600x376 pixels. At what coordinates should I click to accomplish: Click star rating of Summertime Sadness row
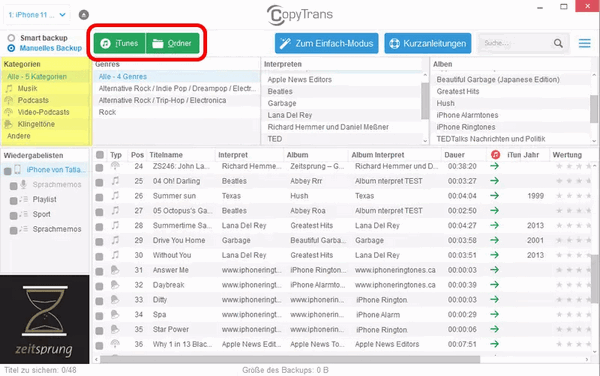point(574,226)
